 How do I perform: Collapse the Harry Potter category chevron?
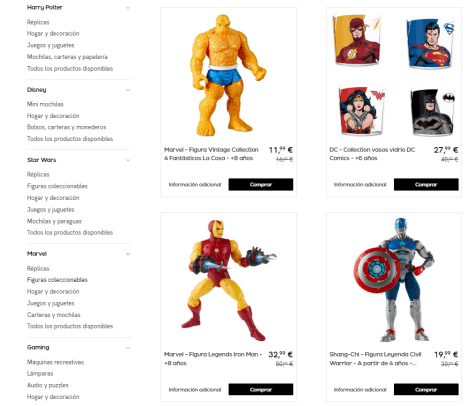click(128, 8)
